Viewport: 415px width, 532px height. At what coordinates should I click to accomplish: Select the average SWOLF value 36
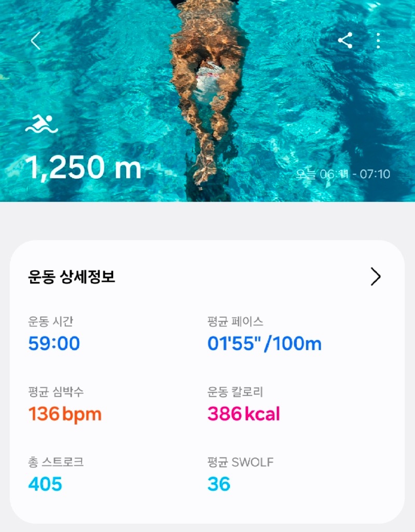click(x=219, y=484)
